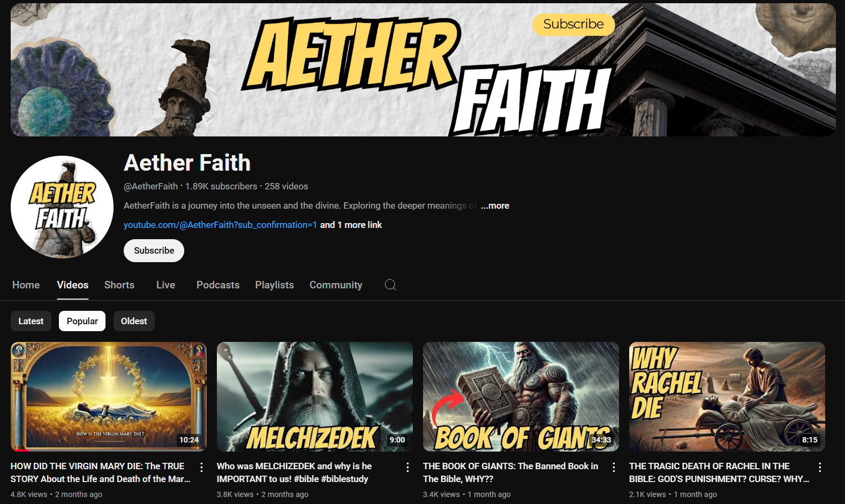This screenshot has width=845, height=504.
Task: Switch to the Shorts tab
Action: tap(119, 285)
